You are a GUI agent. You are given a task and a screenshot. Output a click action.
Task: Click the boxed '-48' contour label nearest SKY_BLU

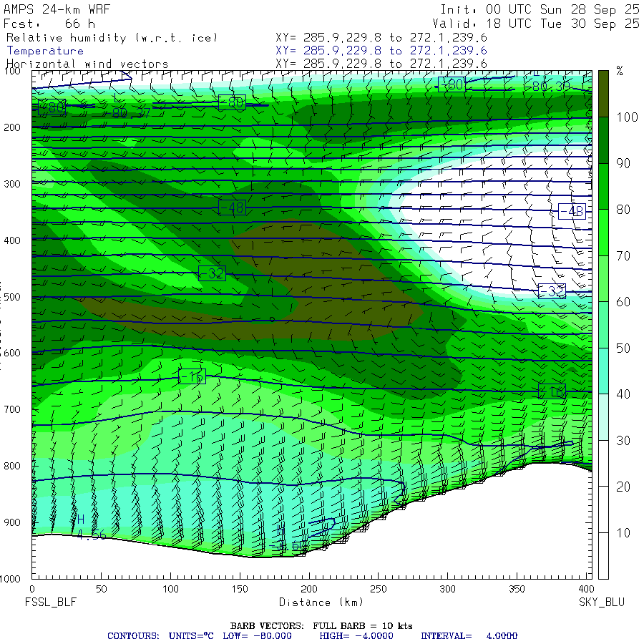(x=572, y=211)
